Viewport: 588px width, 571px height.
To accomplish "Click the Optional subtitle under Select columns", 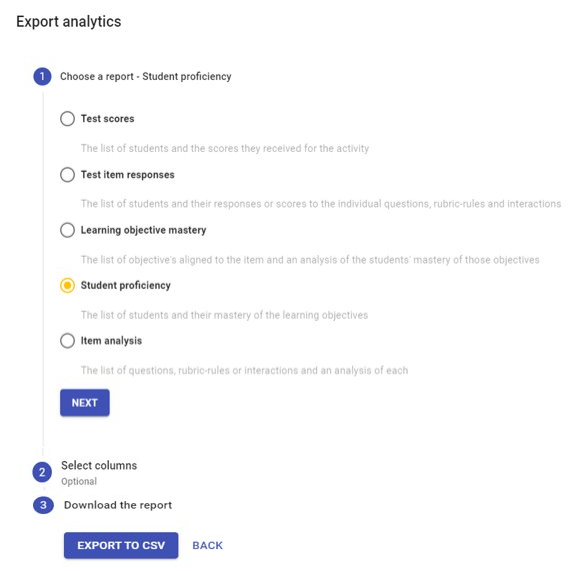I will (x=79, y=481).
